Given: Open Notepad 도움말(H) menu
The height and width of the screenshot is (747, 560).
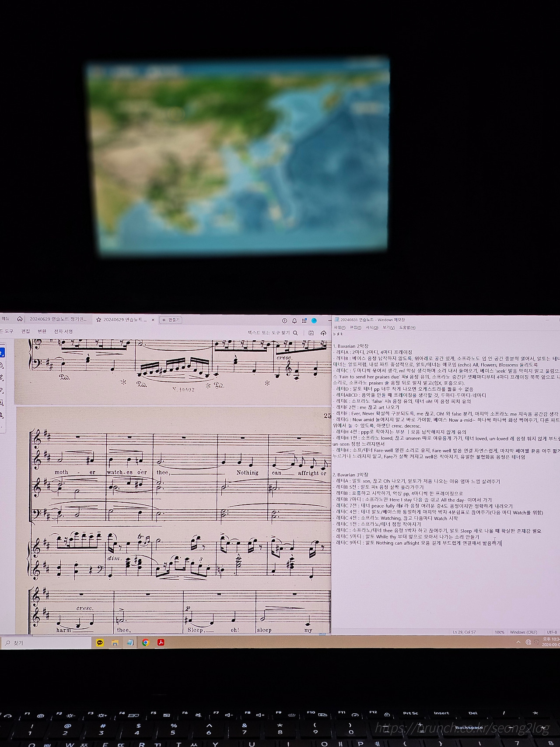Looking at the screenshot, I should point(407,328).
